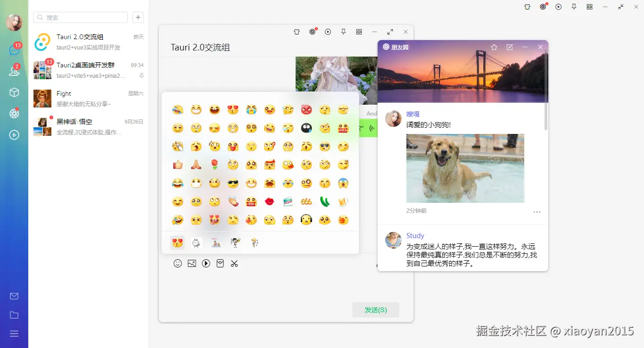
Task: Select the image attachment icon in chat toolbar
Action: pos(192,264)
